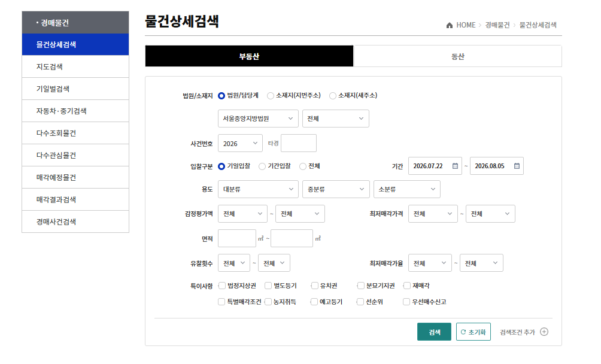Select the 전체 radio in 입찰구분

pos(303,166)
